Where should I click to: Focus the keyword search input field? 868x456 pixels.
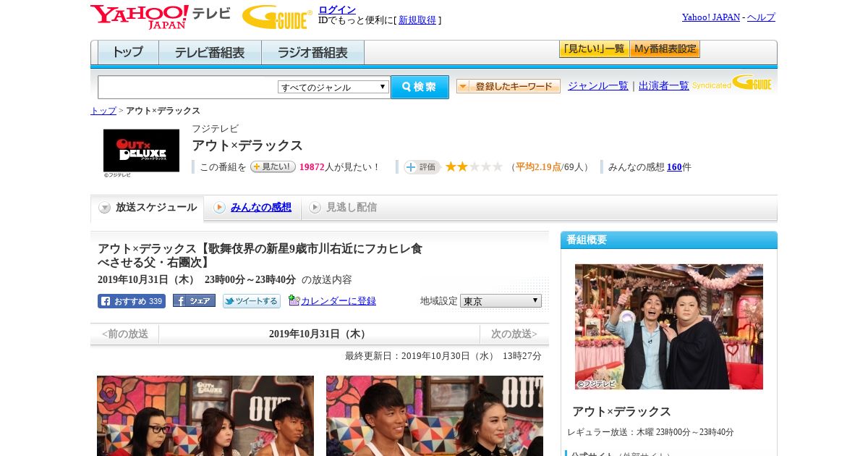coord(188,87)
